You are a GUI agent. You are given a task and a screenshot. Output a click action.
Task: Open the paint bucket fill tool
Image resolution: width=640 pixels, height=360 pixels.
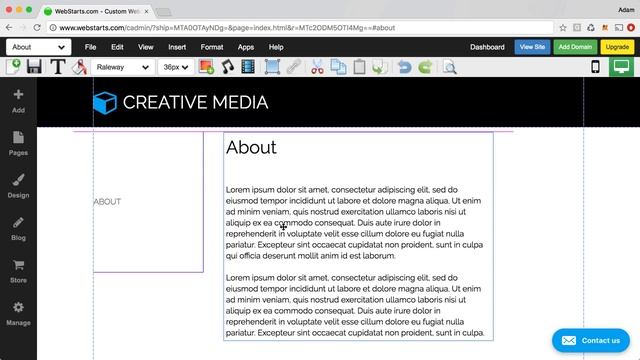(79, 67)
